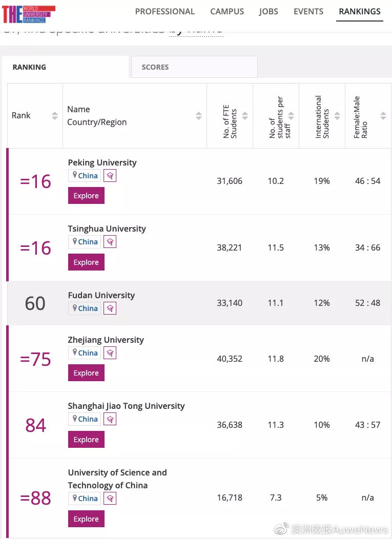Screen dimensions: 392x539
Task: Click graduation cap icon for Tsinghua University
Action: [x=110, y=242]
